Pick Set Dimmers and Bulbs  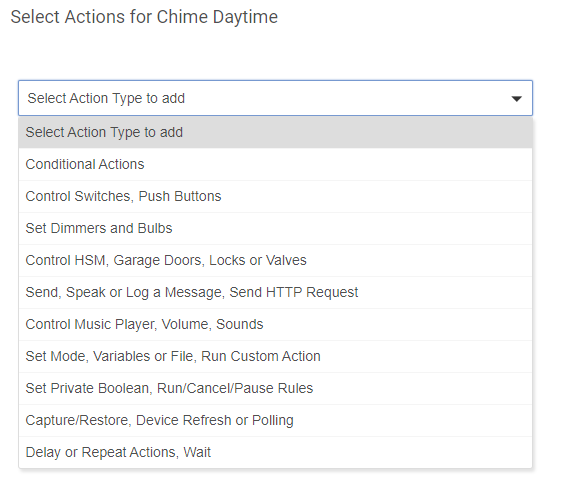275,228
